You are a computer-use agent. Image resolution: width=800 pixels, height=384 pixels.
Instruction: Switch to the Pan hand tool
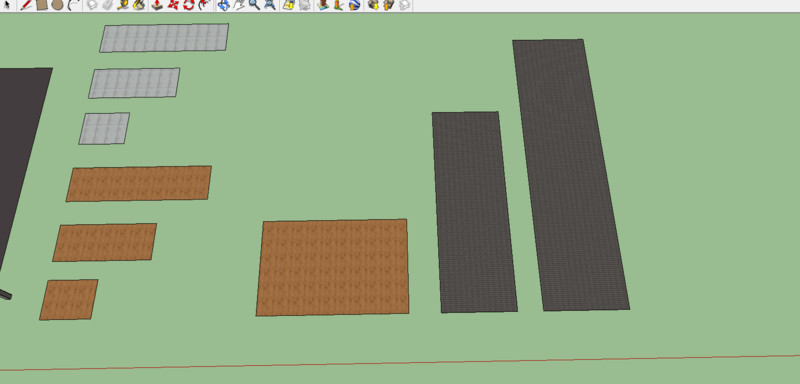click(239, 5)
